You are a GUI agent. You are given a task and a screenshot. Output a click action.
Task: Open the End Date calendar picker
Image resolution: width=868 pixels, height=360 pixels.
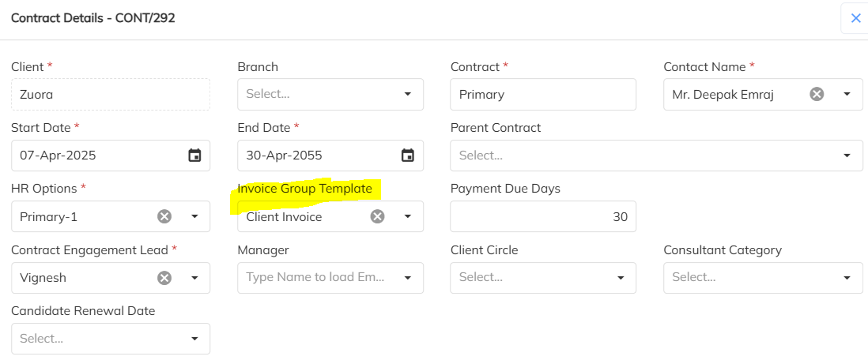408,156
